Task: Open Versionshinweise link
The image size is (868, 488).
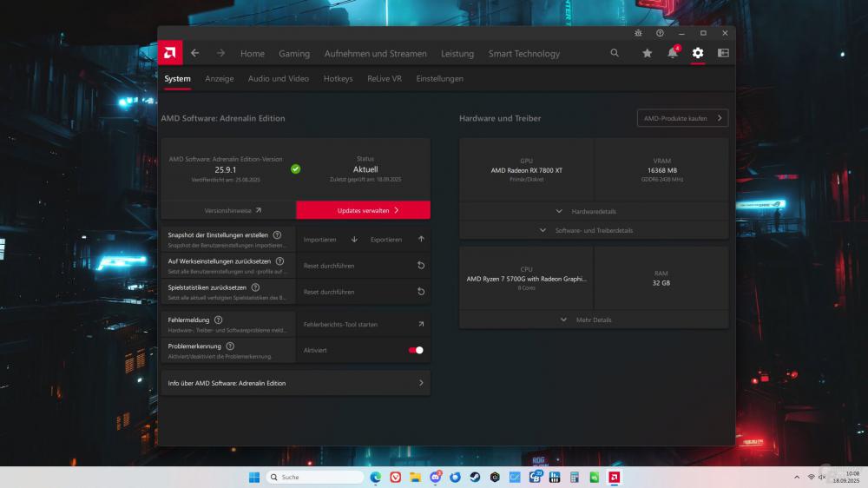Action: [x=228, y=210]
